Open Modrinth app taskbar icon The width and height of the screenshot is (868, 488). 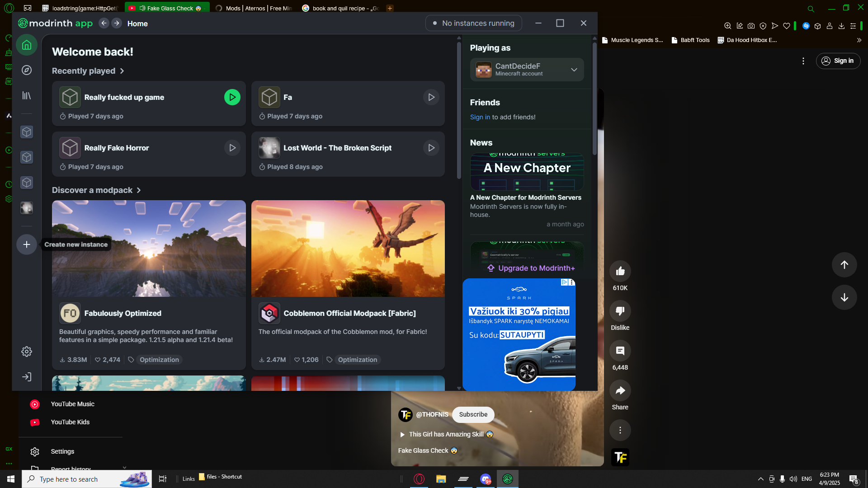pyautogui.click(x=508, y=479)
